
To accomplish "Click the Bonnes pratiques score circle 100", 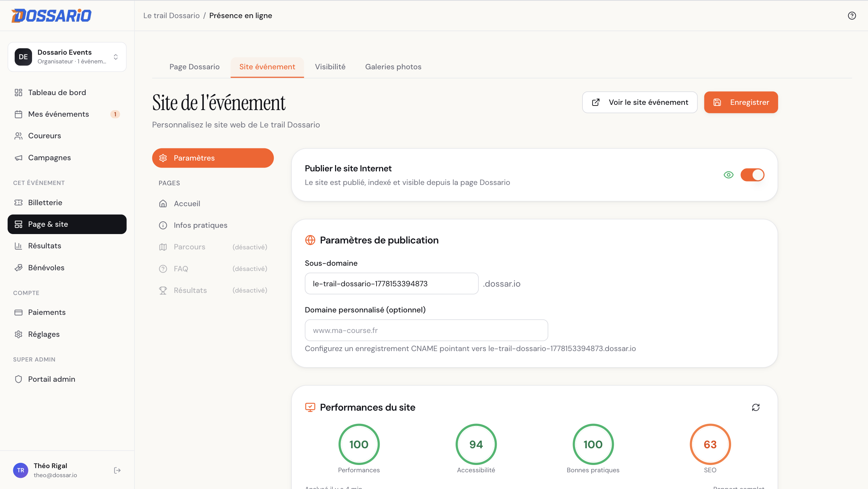I will tap(593, 444).
